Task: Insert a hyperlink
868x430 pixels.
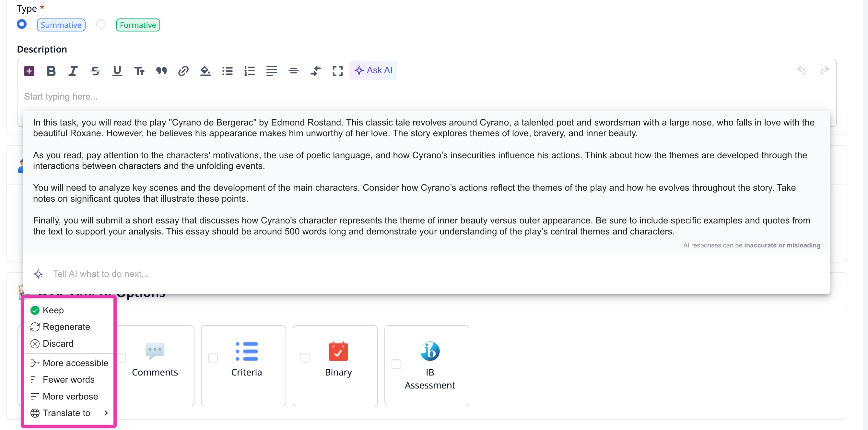Action: (183, 70)
